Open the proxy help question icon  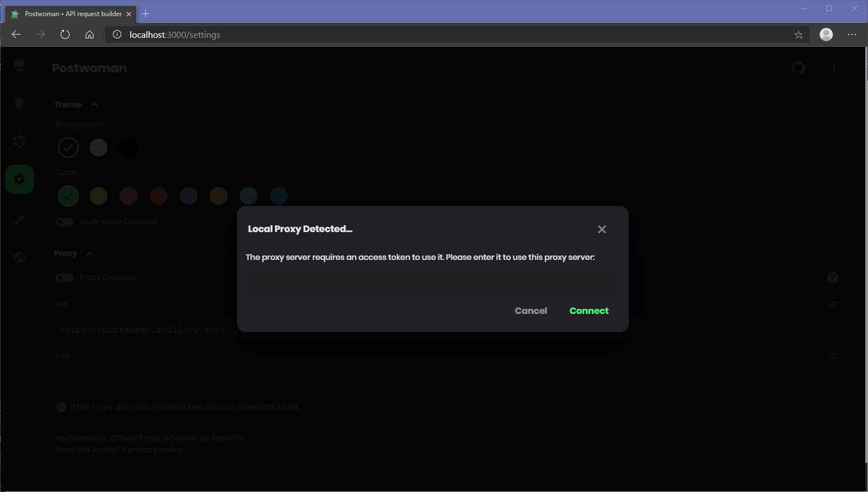pyautogui.click(x=832, y=278)
